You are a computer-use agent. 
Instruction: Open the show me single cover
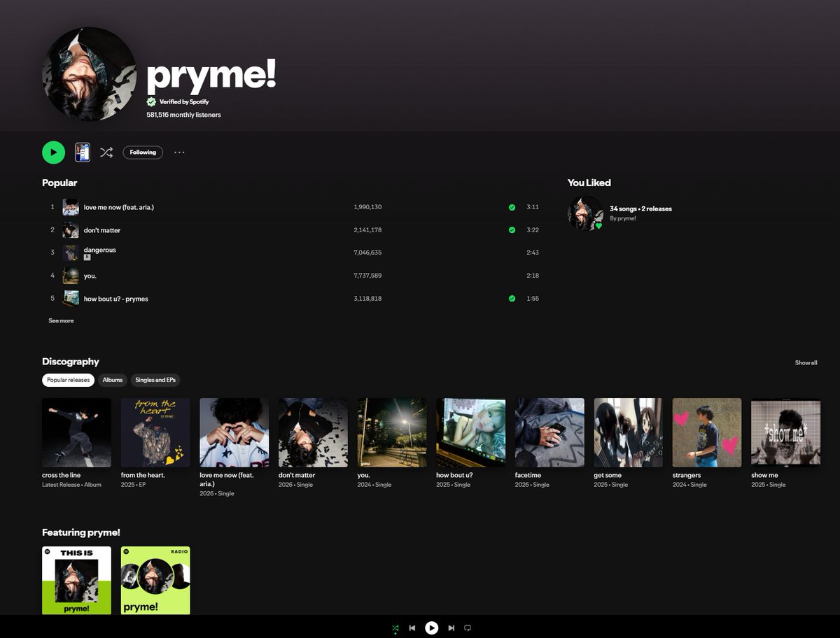pyautogui.click(x=785, y=432)
